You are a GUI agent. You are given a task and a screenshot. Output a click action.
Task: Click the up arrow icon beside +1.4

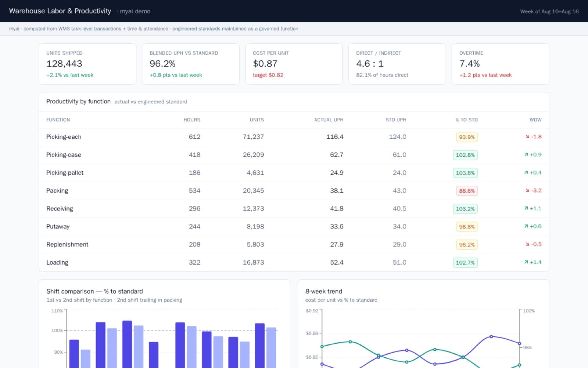(x=526, y=262)
